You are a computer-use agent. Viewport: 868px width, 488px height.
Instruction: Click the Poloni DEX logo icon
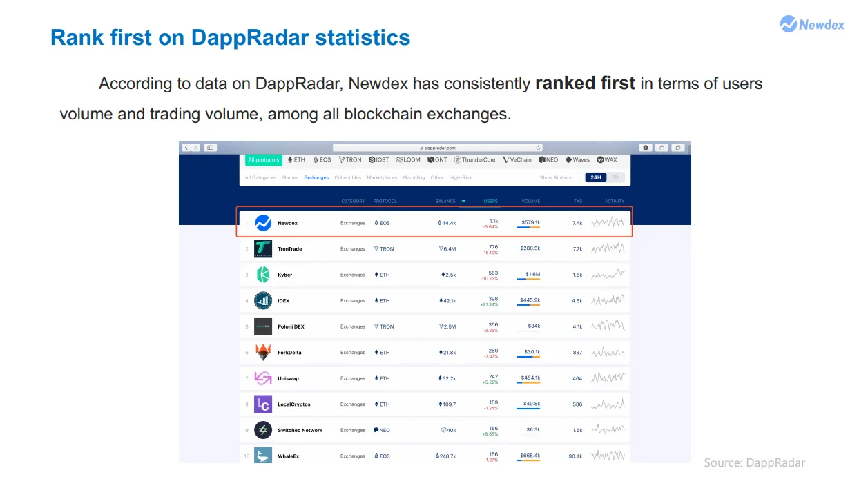263,326
